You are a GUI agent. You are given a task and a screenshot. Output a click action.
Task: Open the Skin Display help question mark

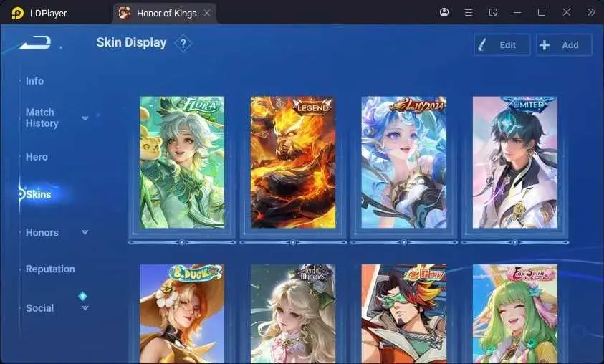pyautogui.click(x=183, y=44)
